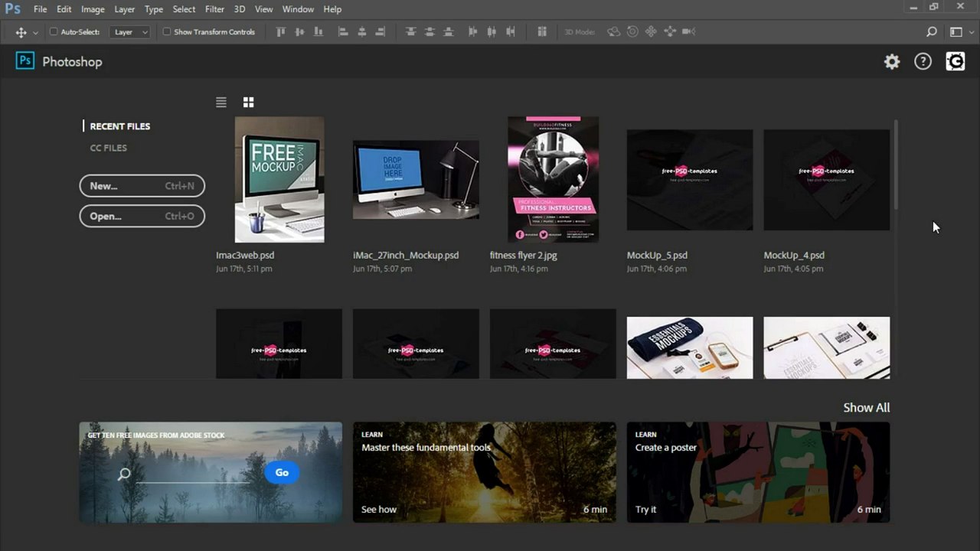The height and width of the screenshot is (551, 980).
Task: Click the Imac3web.psd file name
Action: pos(245,256)
